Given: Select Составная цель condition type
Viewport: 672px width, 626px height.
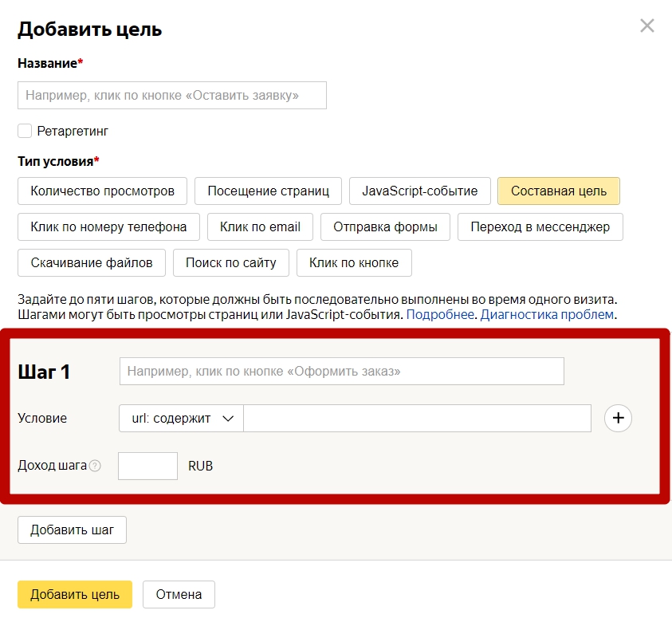Looking at the screenshot, I should tap(558, 191).
